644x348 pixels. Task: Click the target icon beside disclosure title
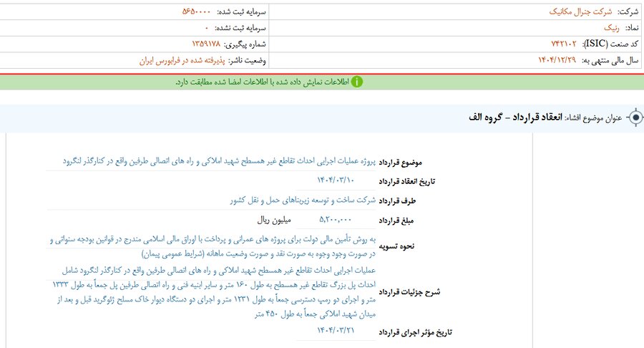click(x=636, y=118)
